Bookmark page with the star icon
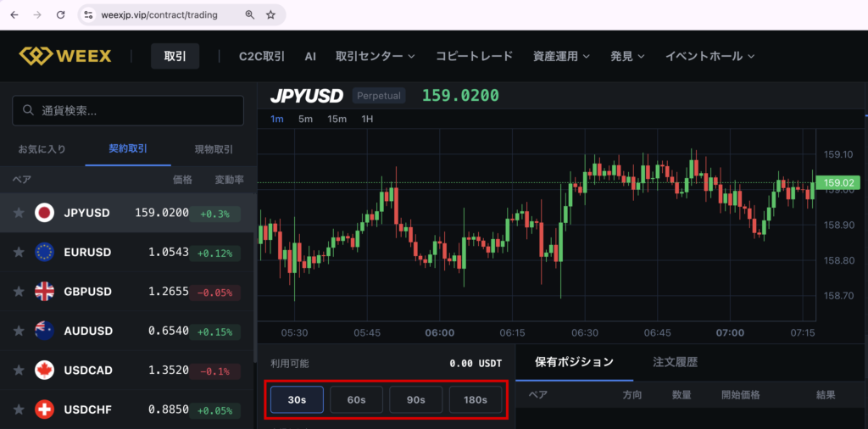 click(270, 15)
